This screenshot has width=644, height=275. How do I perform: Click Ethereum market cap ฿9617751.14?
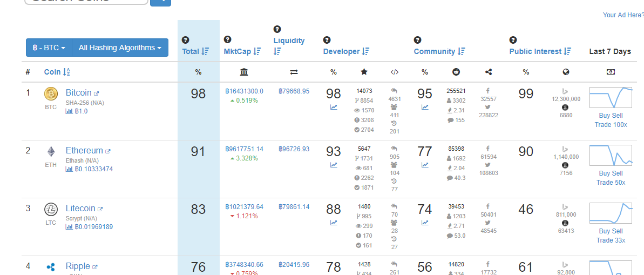(245, 149)
